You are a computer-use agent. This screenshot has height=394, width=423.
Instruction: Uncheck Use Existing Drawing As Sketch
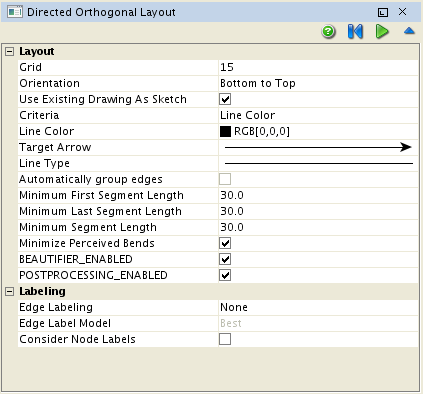[225, 99]
